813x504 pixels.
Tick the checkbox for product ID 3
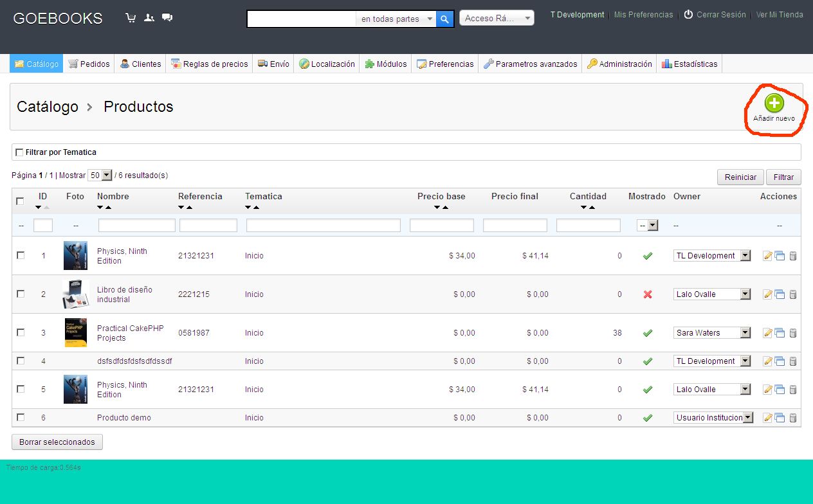21,332
